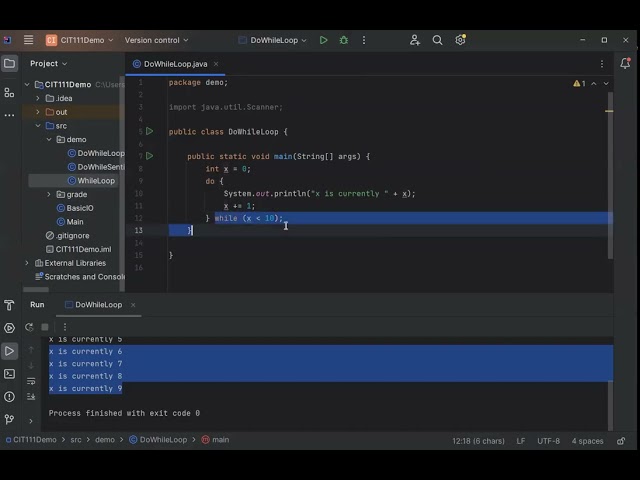Image resolution: width=640 pixels, height=480 pixels.
Task: Click DoWhileLoop breadcrumb in navigation bar
Action: coord(158,440)
